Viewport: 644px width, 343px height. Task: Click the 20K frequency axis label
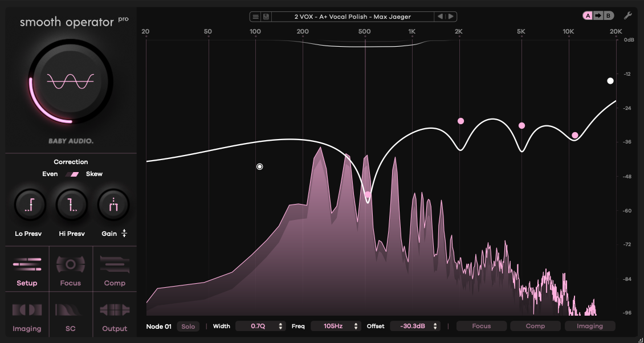(x=616, y=32)
